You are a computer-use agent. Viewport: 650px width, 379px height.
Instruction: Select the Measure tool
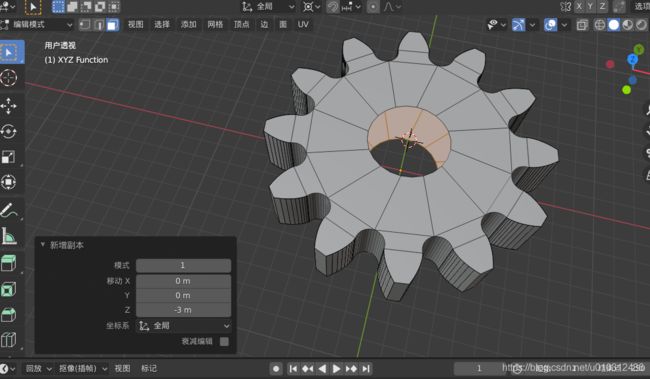tap(9, 236)
